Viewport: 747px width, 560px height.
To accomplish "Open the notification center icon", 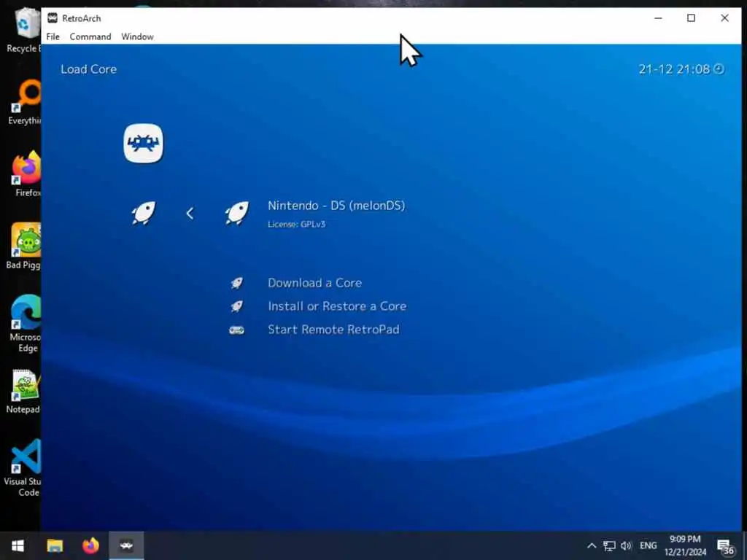I will [726, 546].
